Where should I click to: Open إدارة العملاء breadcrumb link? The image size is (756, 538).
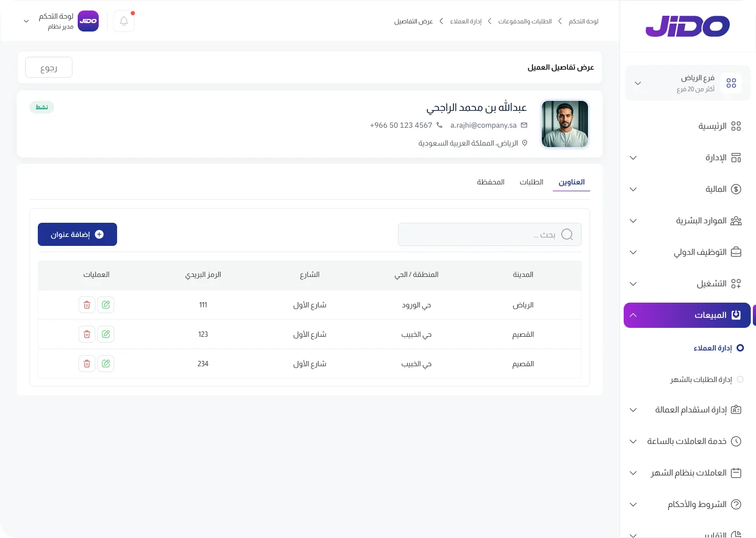click(466, 22)
